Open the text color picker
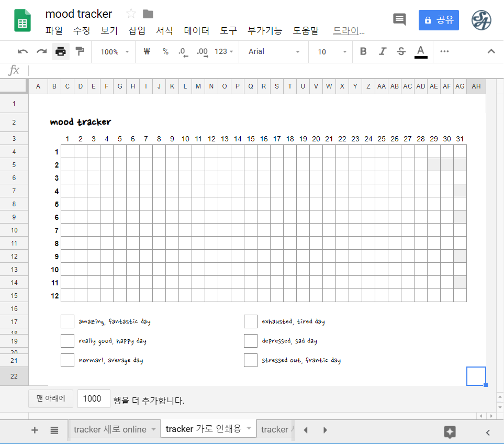 point(421,51)
